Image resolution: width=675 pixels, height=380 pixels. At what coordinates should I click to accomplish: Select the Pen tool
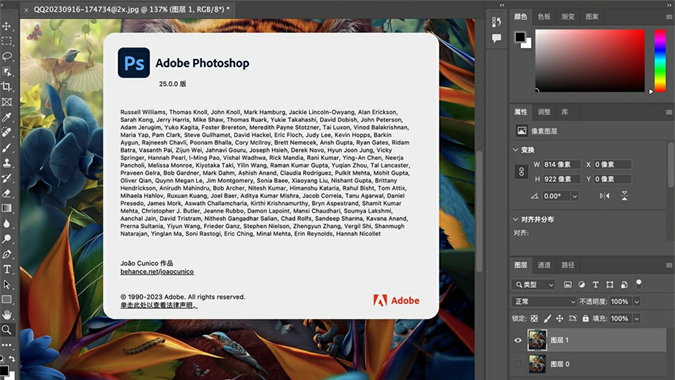tap(7, 254)
